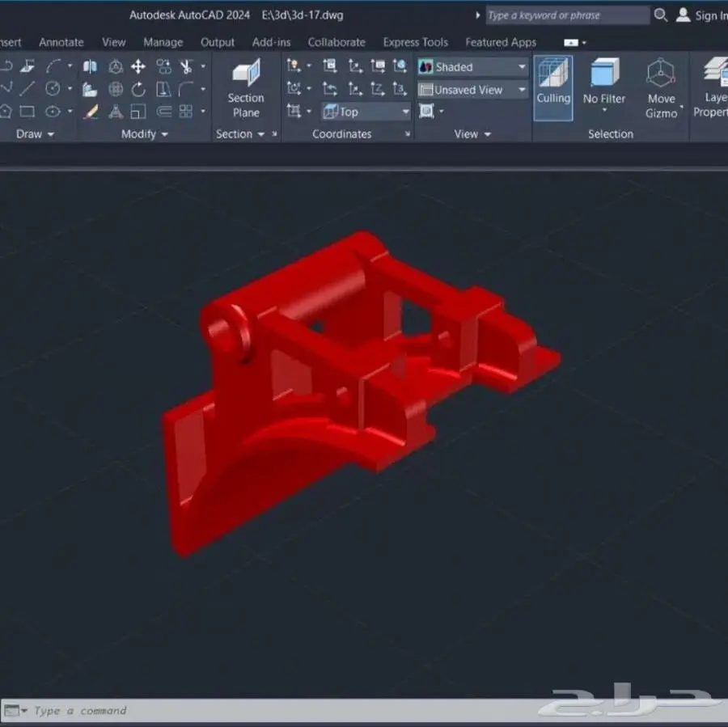
Task: Select the Polygon tool
Action: pyautogui.click(x=5, y=112)
